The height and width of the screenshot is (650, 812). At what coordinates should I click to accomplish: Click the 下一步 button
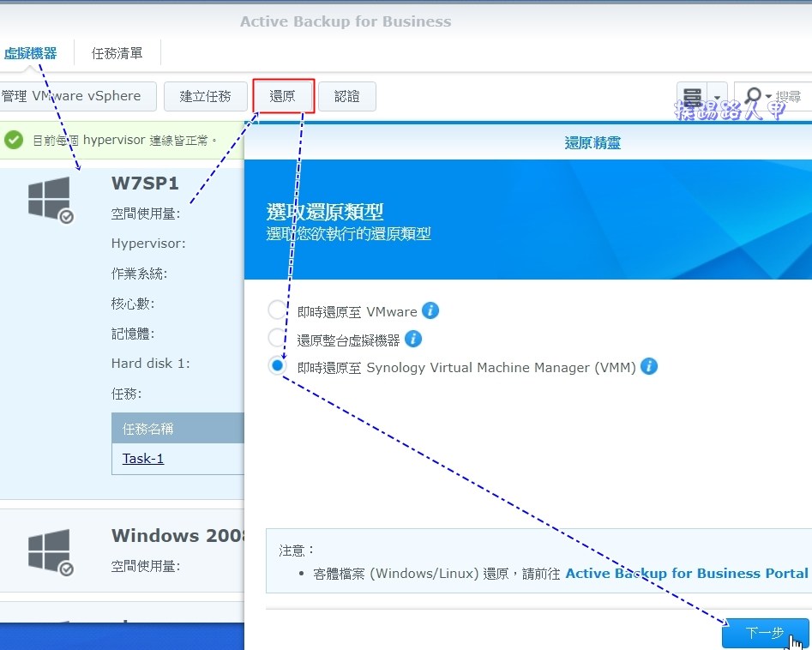point(765,632)
